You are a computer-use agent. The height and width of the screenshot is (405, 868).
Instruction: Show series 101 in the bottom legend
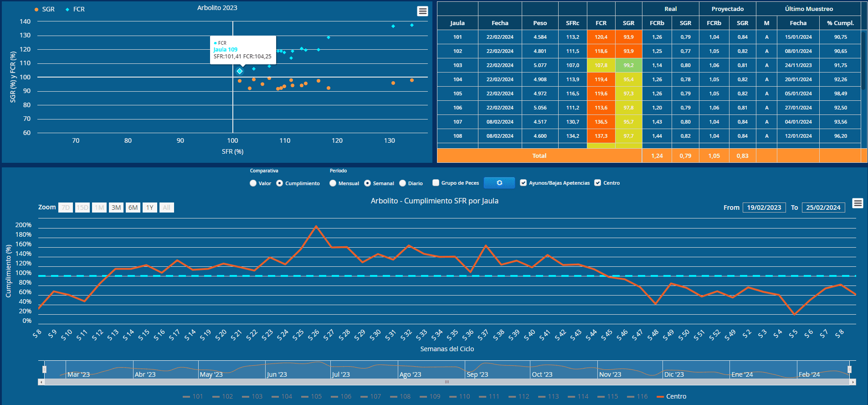coord(193,396)
